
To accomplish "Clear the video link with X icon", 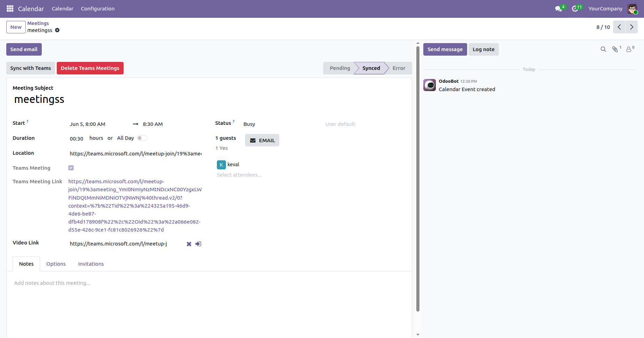I will [189, 244].
